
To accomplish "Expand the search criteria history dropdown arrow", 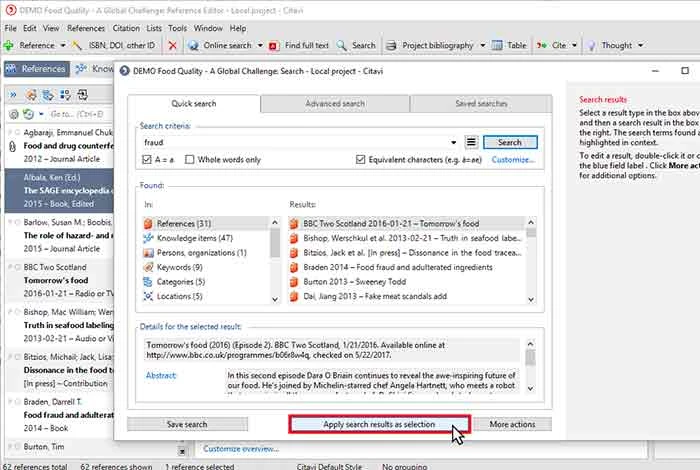I will click(x=453, y=143).
